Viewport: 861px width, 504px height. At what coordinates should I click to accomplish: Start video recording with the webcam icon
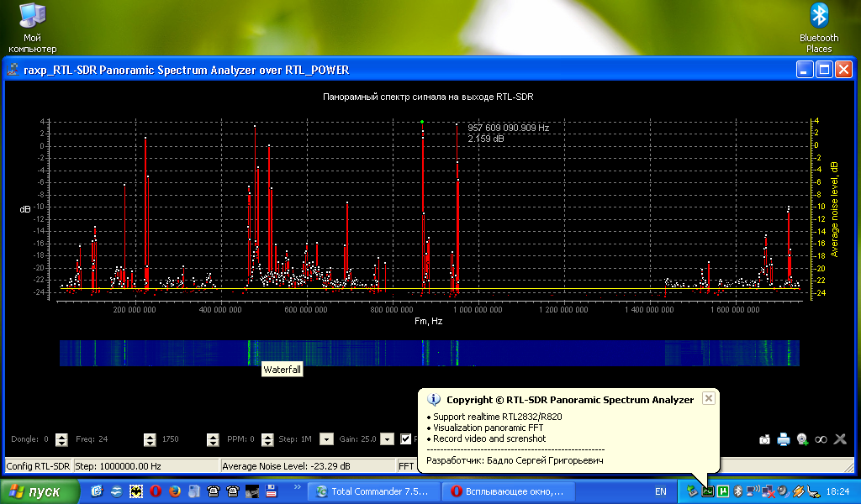click(802, 438)
